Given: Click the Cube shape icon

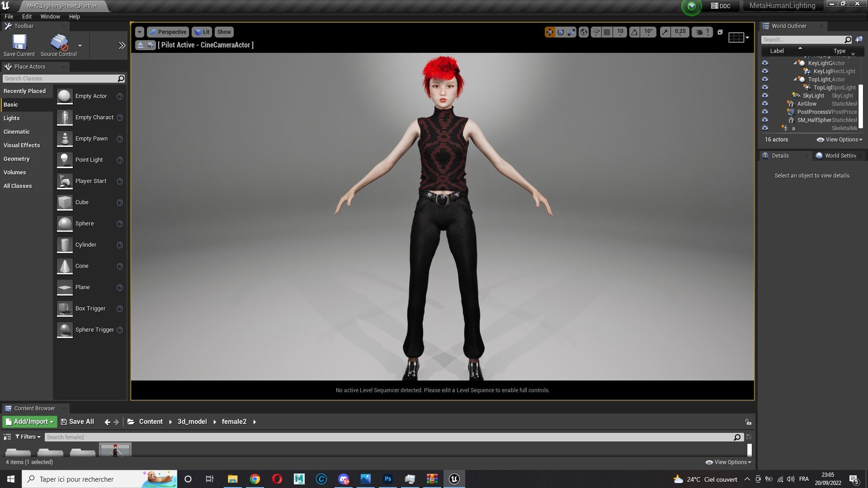Looking at the screenshot, I should pyautogui.click(x=65, y=202).
